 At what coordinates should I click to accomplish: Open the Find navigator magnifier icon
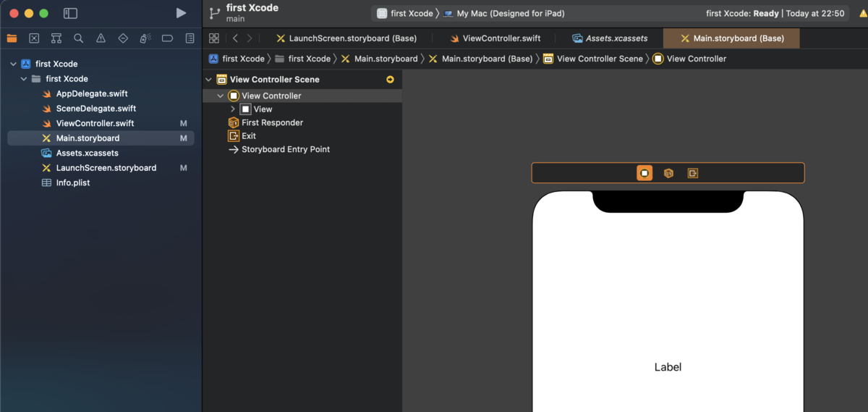point(78,38)
